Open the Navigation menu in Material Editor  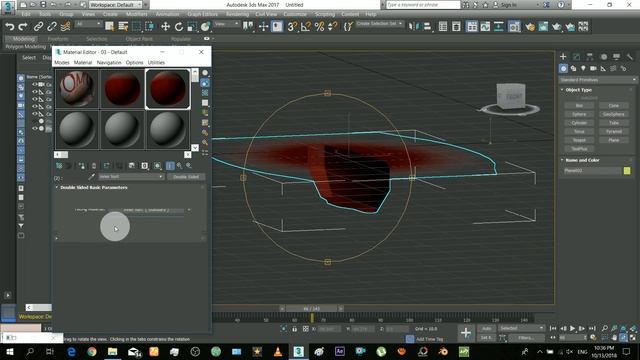[x=109, y=62]
